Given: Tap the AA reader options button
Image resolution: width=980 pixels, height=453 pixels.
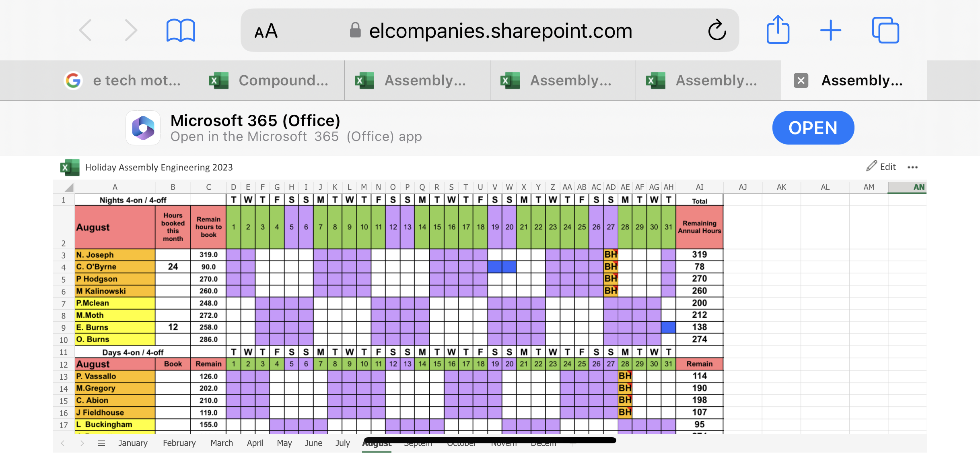Looking at the screenshot, I should click(x=266, y=31).
